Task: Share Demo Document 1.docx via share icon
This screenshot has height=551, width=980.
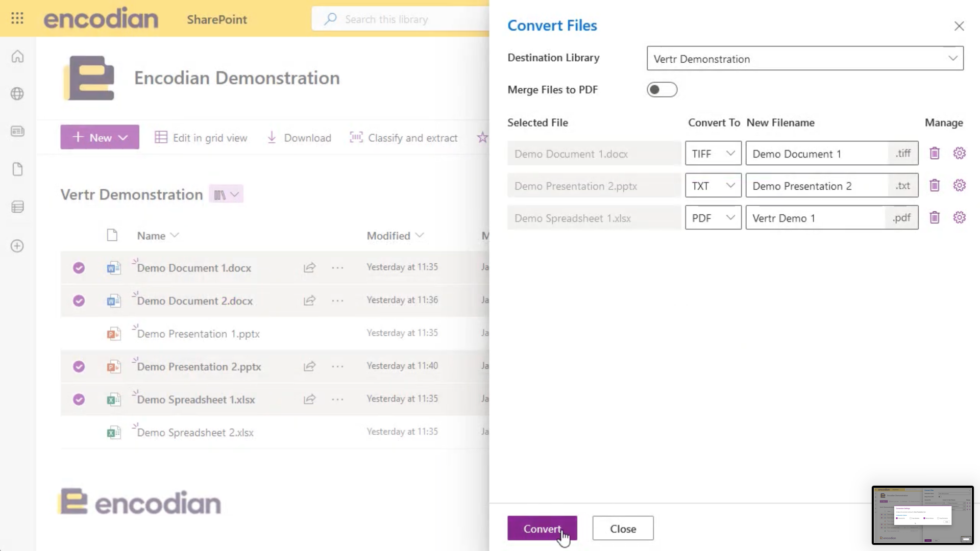Action: (309, 267)
